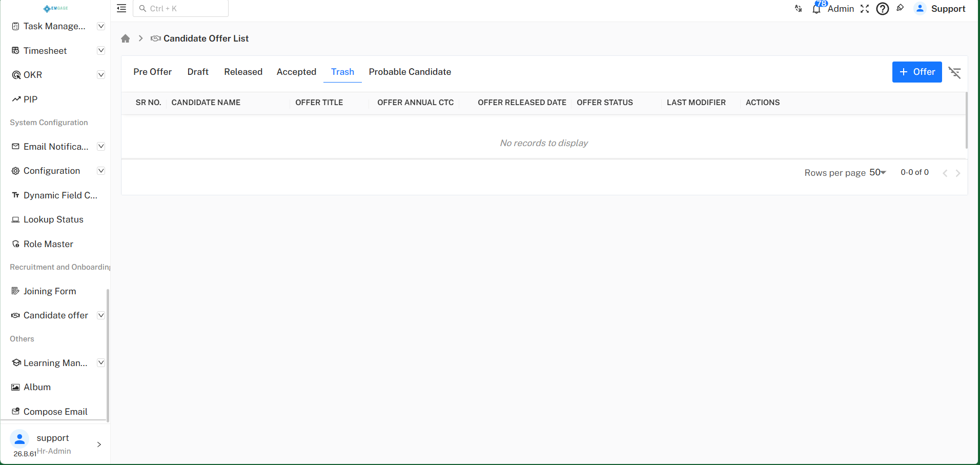Go to home via breadcrumb icon
Viewport: 980px width, 465px height.
(126, 38)
